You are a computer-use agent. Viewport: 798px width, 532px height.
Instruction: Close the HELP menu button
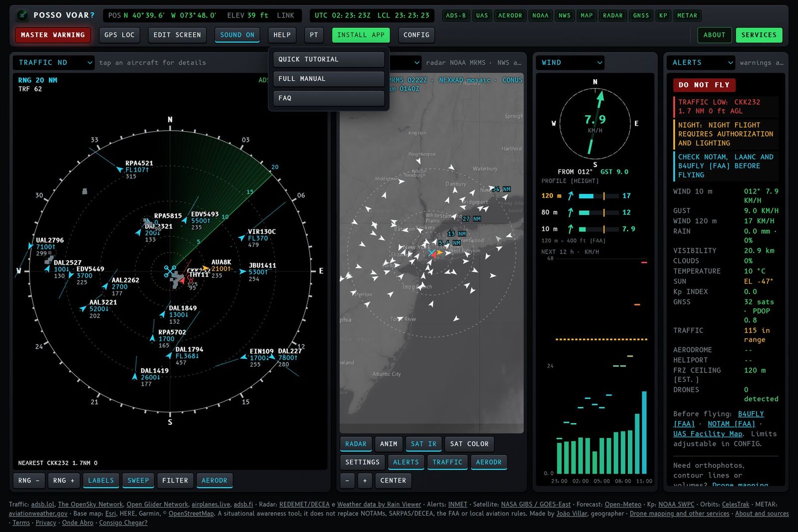click(x=282, y=35)
